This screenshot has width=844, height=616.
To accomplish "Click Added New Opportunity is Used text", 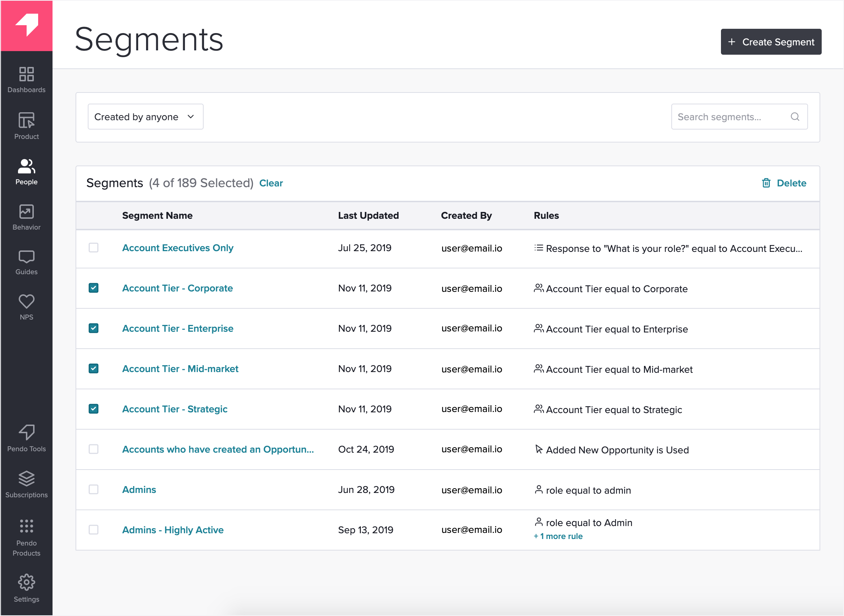I will (x=617, y=450).
